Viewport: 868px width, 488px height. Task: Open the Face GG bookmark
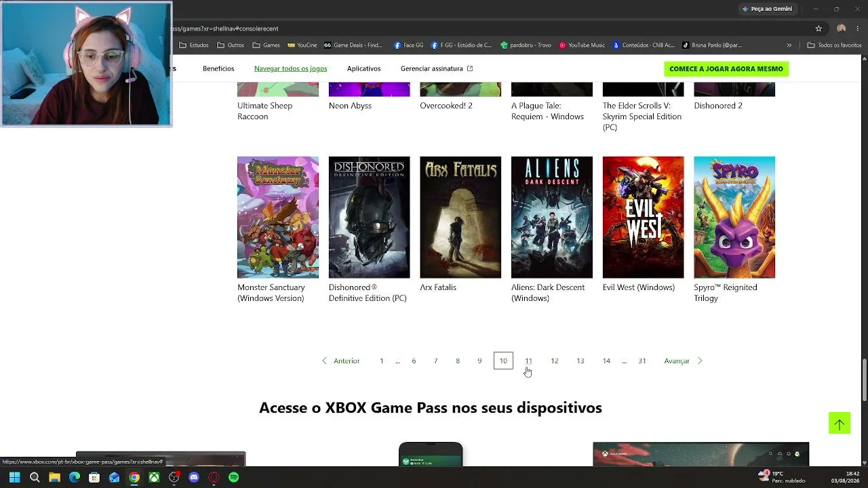pyautogui.click(x=408, y=45)
